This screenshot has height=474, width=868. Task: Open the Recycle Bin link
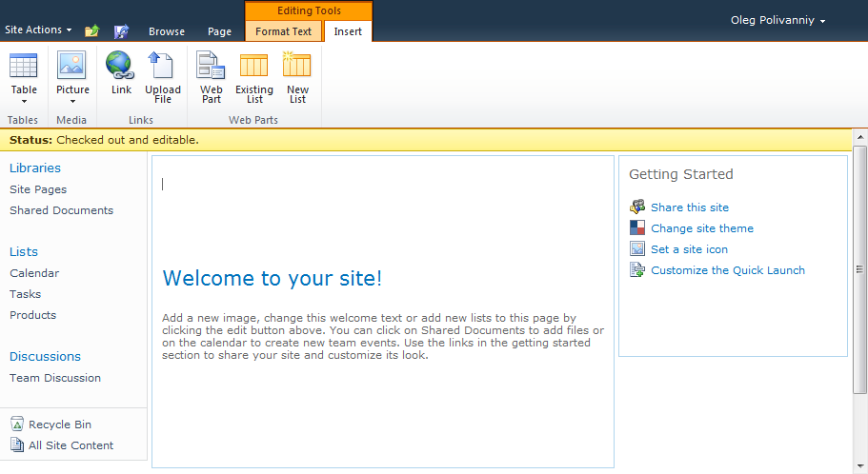60,425
